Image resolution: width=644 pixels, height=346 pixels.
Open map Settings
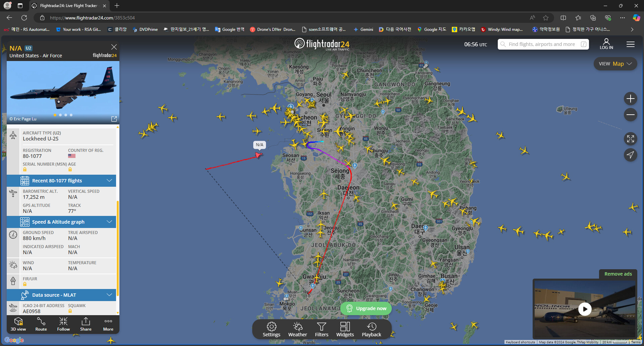[x=271, y=329]
